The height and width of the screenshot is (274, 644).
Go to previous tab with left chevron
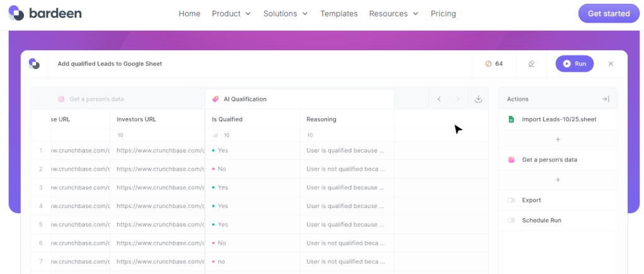tap(439, 99)
